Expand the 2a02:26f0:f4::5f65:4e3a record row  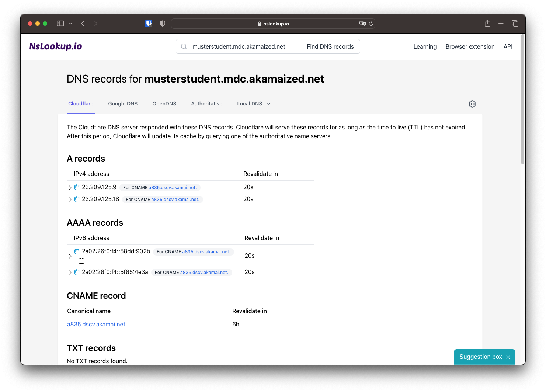(x=70, y=273)
